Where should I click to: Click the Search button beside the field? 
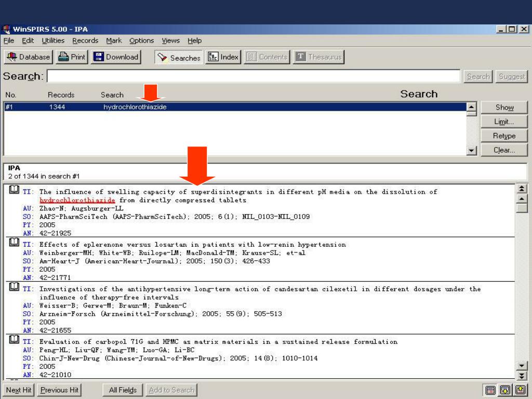click(478, 77)
